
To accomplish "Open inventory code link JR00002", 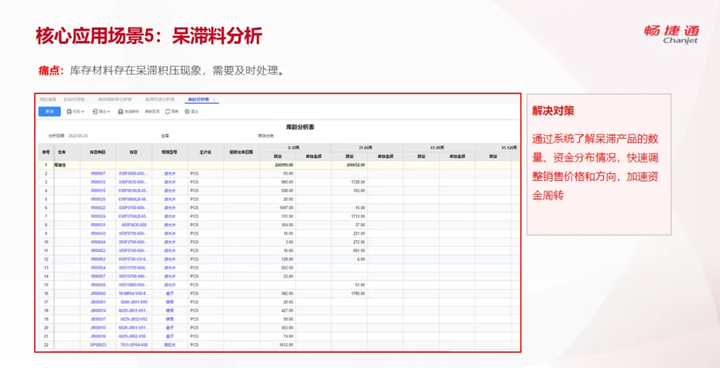I will (x=98, y=294).
